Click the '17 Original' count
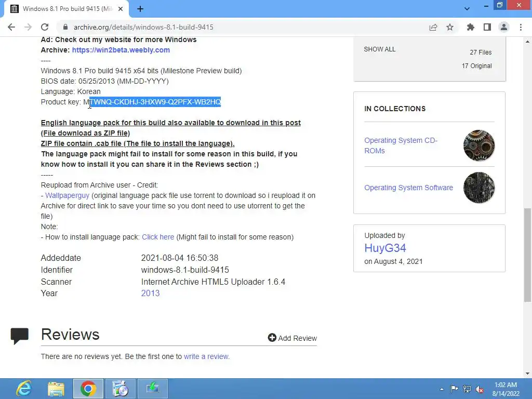Viewport: 532px width, 399px height. 477,66
